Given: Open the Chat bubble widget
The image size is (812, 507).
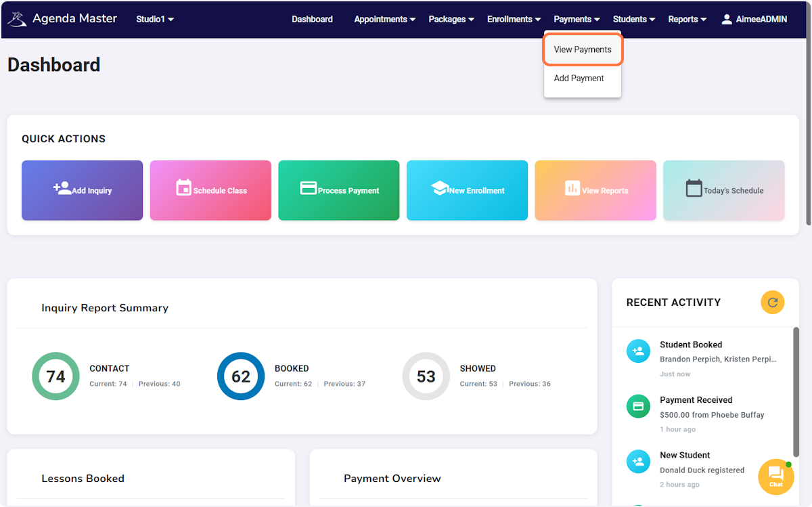Looking at the screenshot, I should tap(775, 477).
